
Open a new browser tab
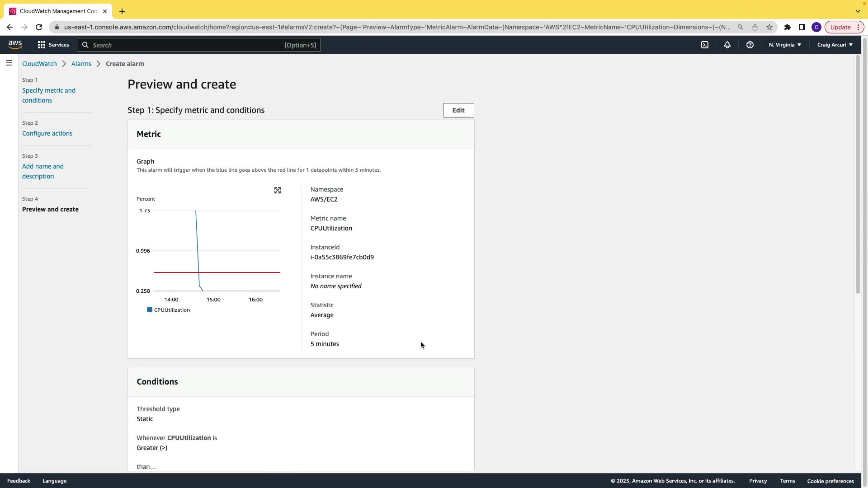pos(122,11)
